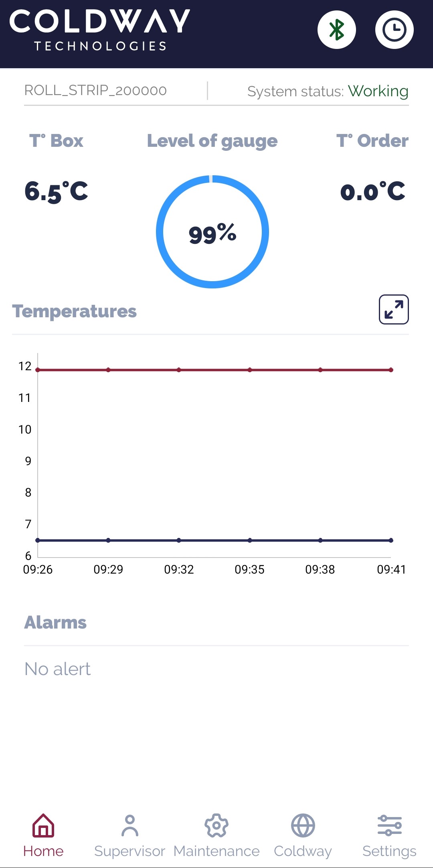Open the Settings sliders tab
433x868 pixels.
point(389,835)
